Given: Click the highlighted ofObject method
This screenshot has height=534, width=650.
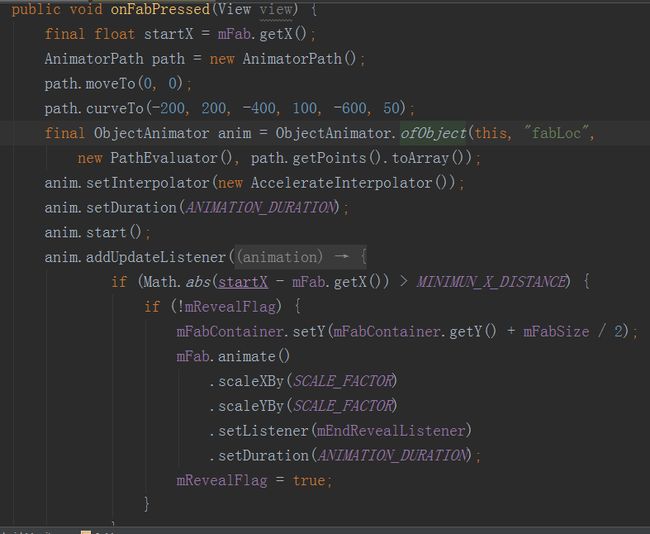Looking at the screenshot, I should [x=433, y=133].
